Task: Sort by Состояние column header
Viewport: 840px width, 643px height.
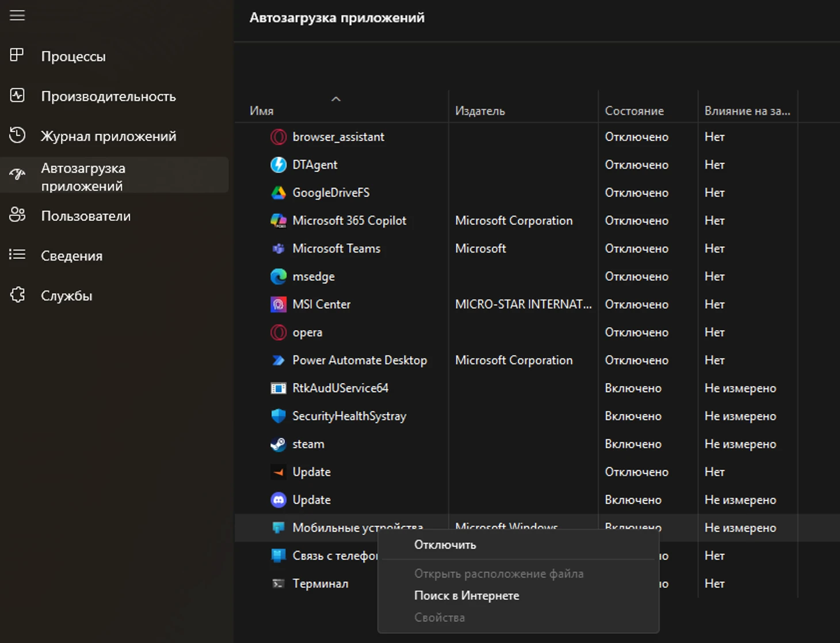Action: pos(634,111)
